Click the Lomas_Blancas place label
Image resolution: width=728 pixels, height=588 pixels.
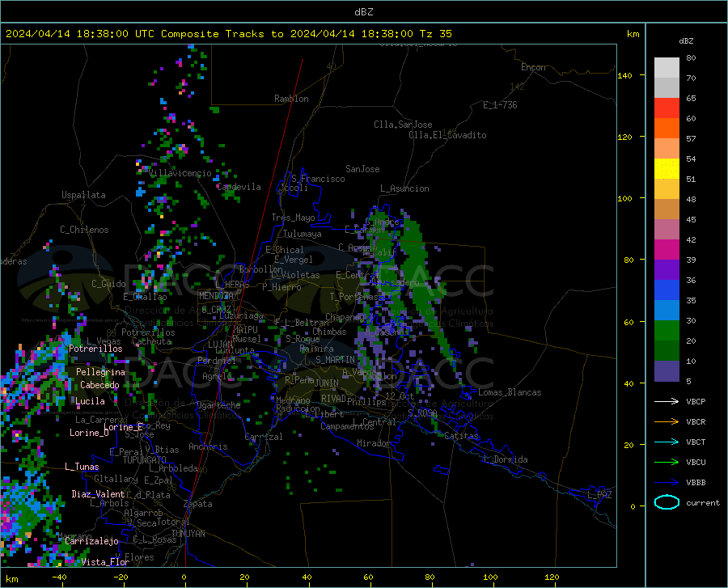coord(510,392)
